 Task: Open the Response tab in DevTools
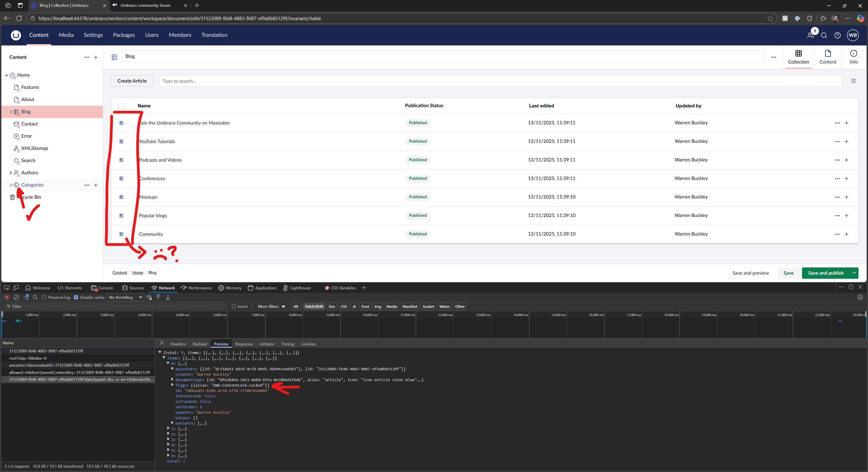point(244,344)
